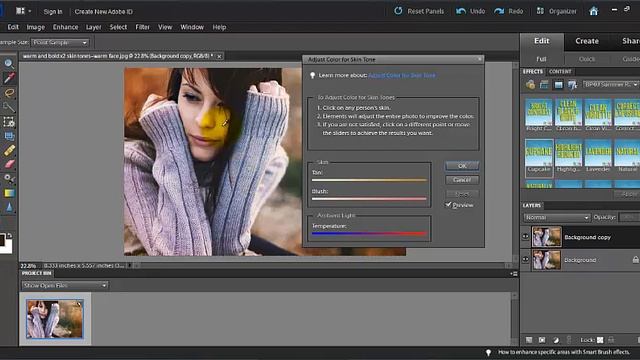The height and width of the screenshot is (360, 640).
Task: Click the Tan slider
Action: 369,180
